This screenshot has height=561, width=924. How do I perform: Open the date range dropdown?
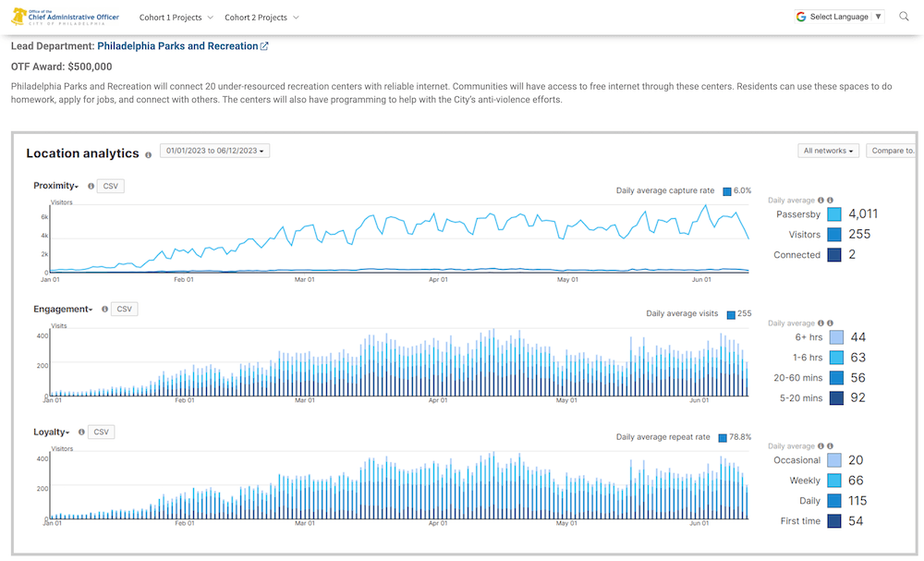point(214,151)
